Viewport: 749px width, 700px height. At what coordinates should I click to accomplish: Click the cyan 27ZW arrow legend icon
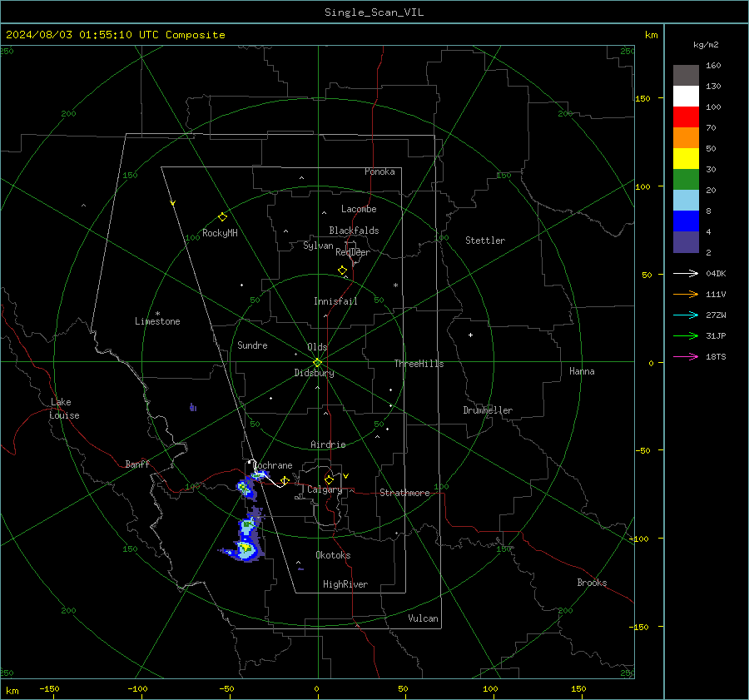coord(686,315)
